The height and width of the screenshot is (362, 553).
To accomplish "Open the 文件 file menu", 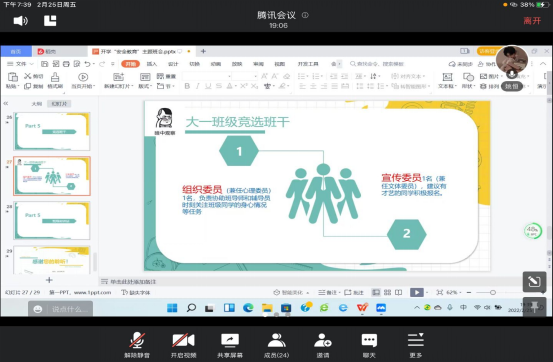I will [20, 64].
